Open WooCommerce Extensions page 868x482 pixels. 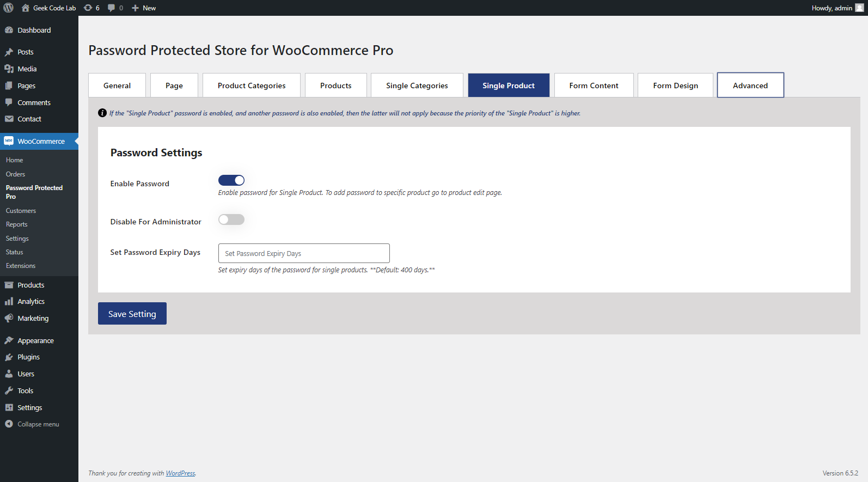[21, 266]
